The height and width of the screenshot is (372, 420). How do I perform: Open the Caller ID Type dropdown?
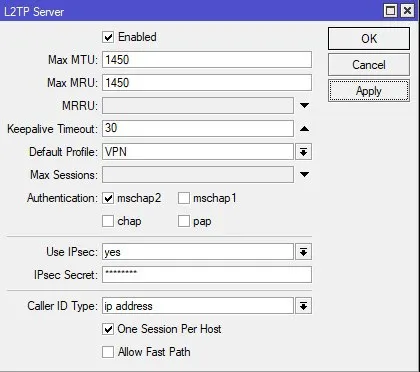coord(303,306)
